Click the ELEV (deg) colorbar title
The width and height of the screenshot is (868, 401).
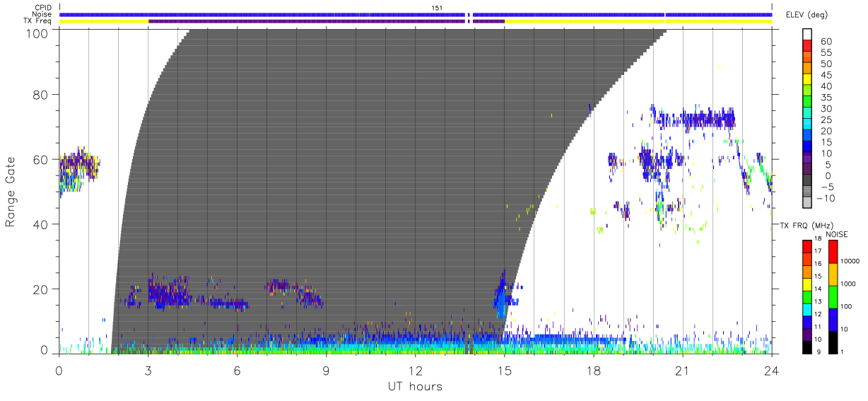[807, 15]
